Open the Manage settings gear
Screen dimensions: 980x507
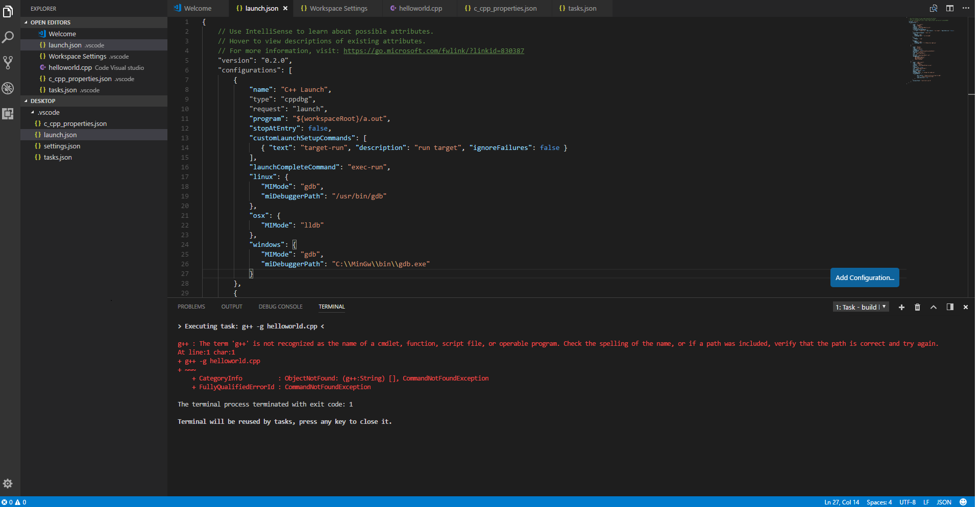point(8,484)
